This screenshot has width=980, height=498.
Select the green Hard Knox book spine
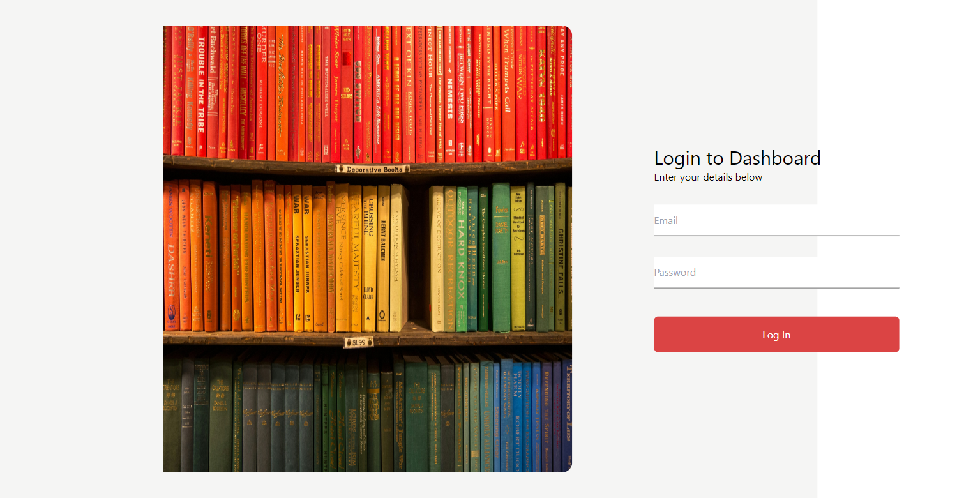pos(461,259)
